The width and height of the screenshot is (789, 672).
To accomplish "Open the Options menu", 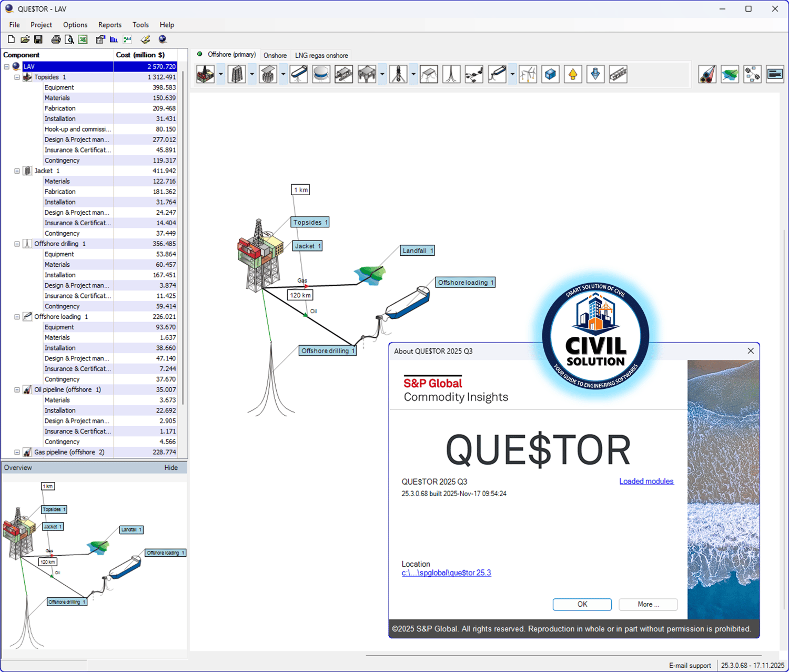I will click(x=75, y=25).
